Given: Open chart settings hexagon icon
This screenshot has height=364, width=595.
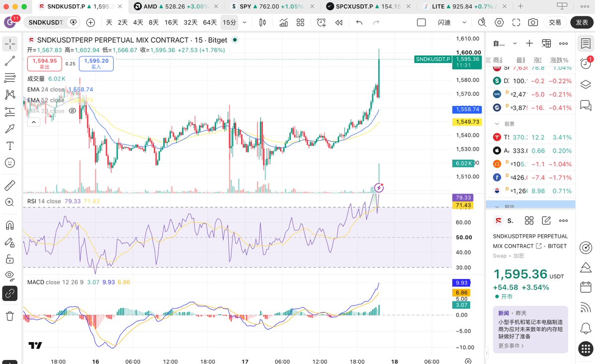Looking at the screenshot, I should (x=499, y=23).
